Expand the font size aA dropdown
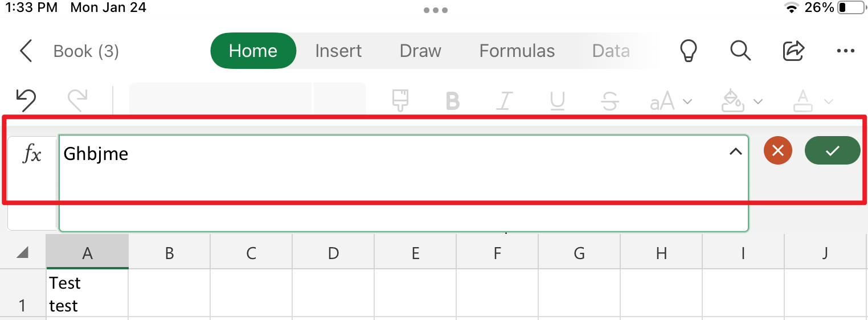868x320 pixels. click(x=671, y=102)
